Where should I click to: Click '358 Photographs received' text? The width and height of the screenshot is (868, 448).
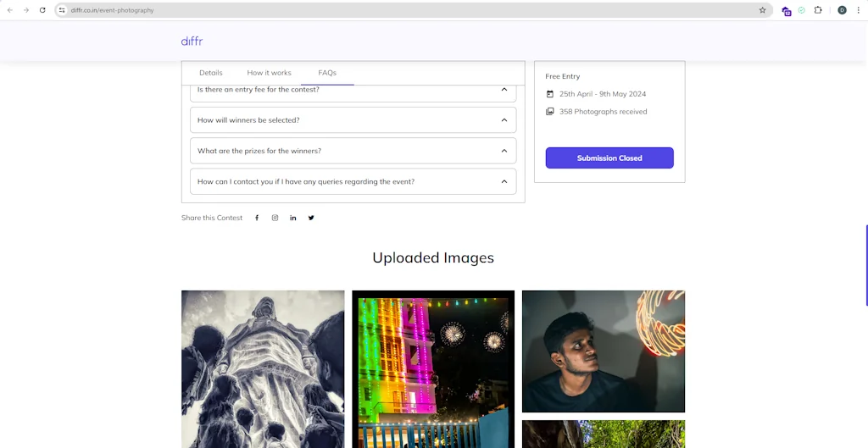point(603,112)
